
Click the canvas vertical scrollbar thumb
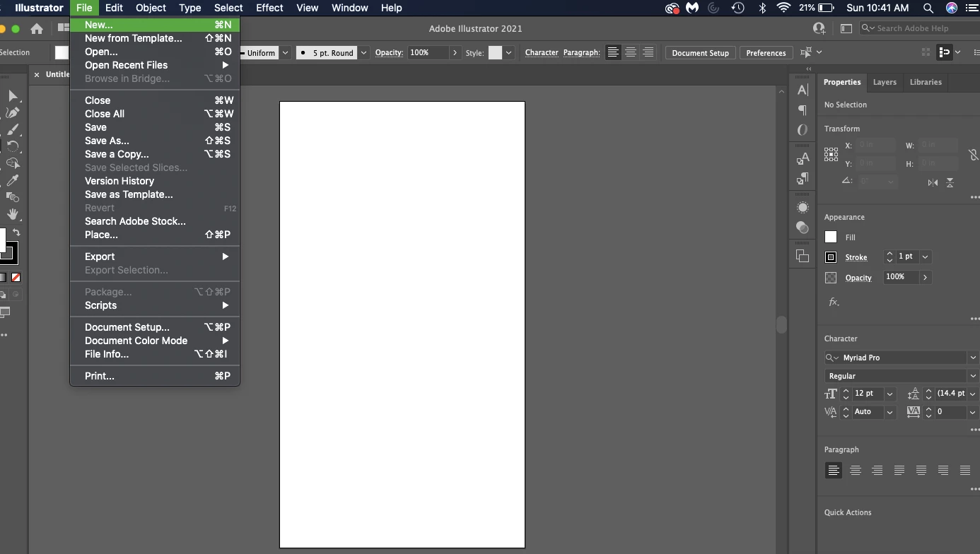click(x=781, y=324)
